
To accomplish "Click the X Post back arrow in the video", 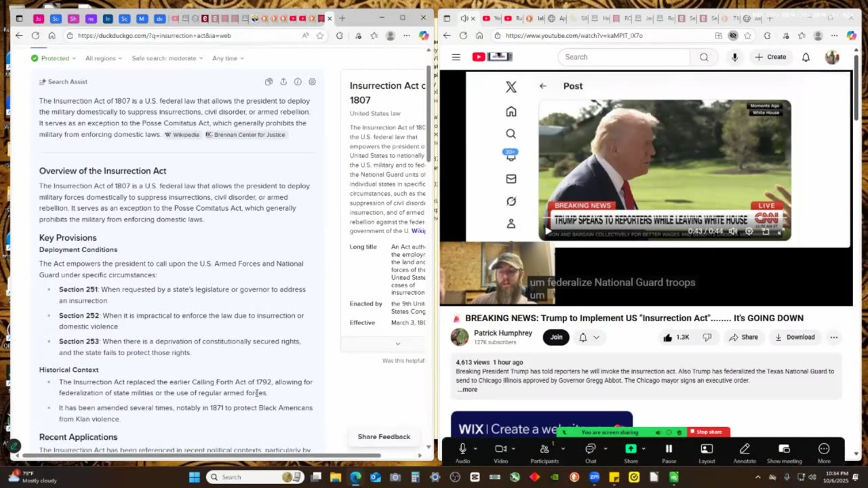I will pyautogui.click(x=542, y=86).
